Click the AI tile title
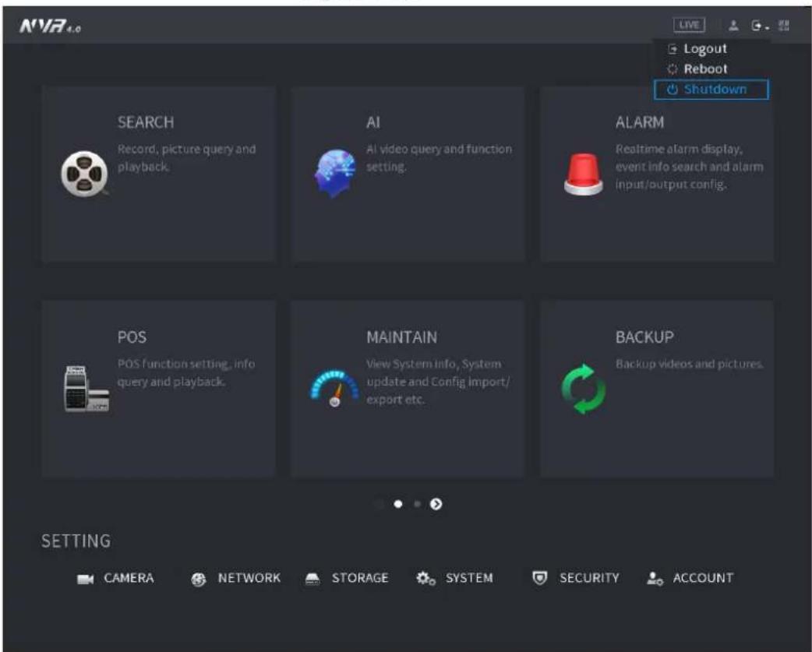812x652 pixels. click(372, 122)
